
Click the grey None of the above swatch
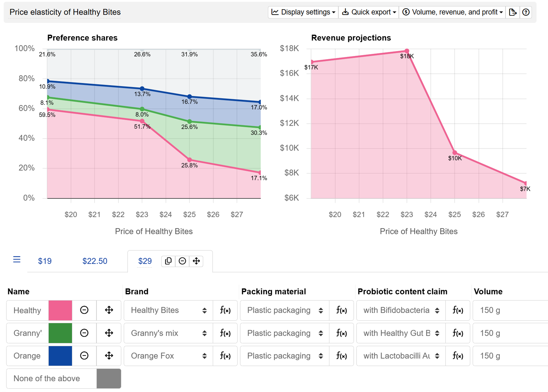pos(109,378)
